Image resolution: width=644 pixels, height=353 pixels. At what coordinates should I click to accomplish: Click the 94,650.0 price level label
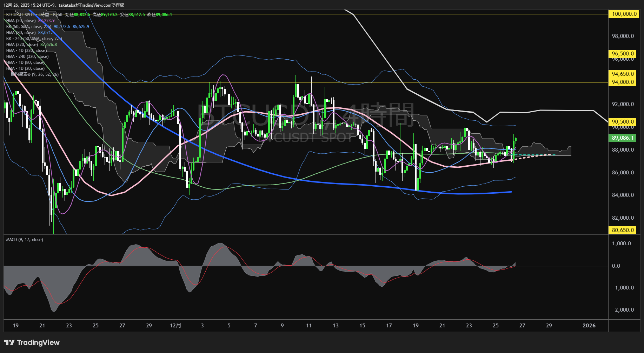(x=623, y=74)
